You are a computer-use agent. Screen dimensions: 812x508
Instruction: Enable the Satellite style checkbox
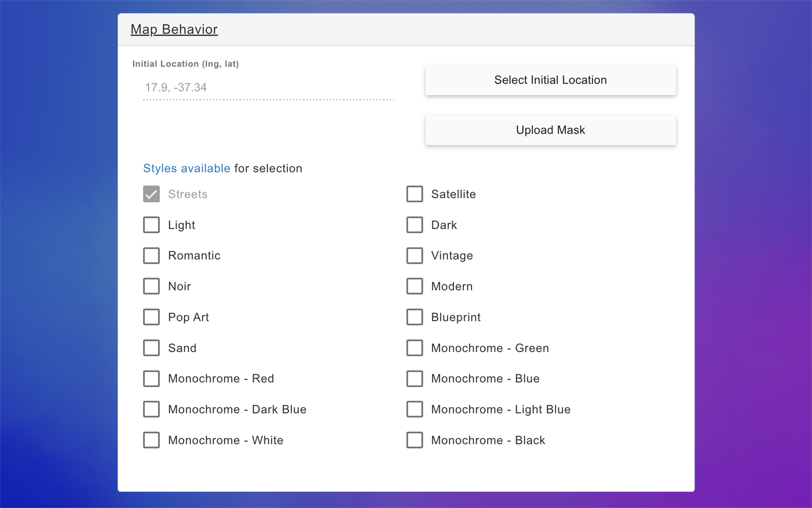(x=415, y=194)
